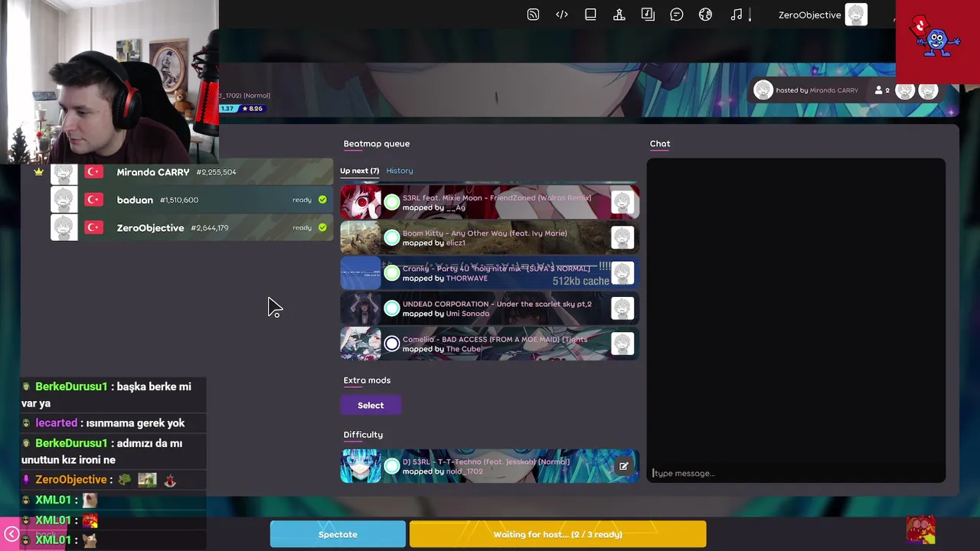Image resolution: width=980 pixels, height=551 pixels.
Task: Click the back arrow button
Action: click(11, 533)
